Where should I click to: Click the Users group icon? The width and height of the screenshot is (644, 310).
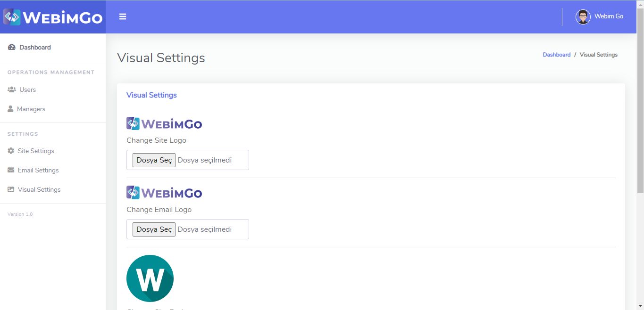pyautogui.click(x=12, y=90)
